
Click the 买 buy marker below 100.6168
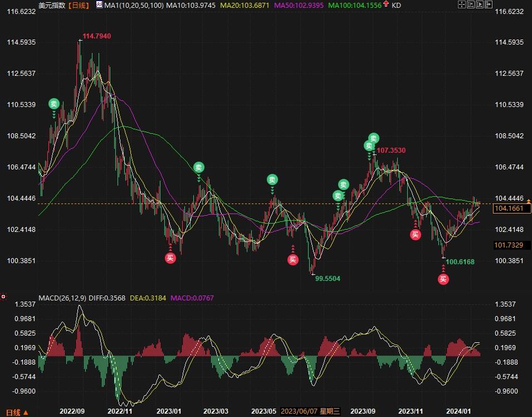point(443,279)
